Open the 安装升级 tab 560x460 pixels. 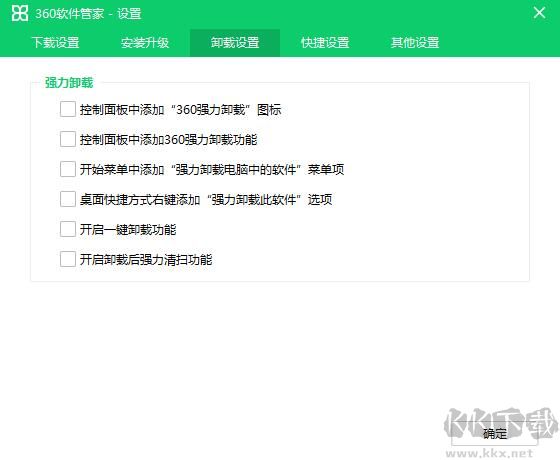[x=145, y=43]
